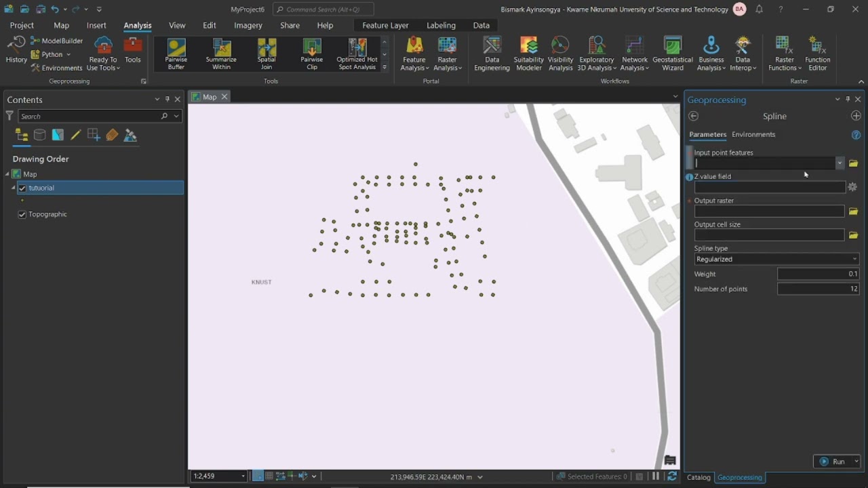Open Feature Analysis dropdown
868x488 pixels.
[x=414, y=54]
